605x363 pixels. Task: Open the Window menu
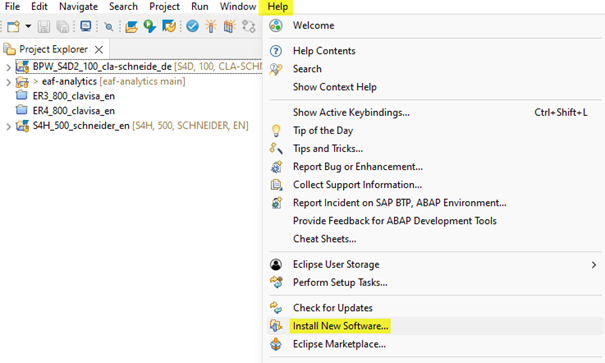pyautogui.click(x=238, y=7)
